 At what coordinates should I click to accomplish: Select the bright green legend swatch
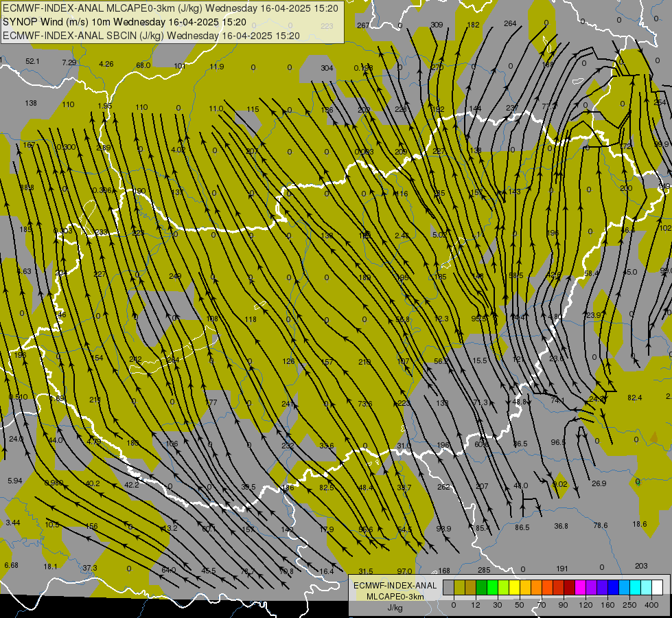pos(492,587)
